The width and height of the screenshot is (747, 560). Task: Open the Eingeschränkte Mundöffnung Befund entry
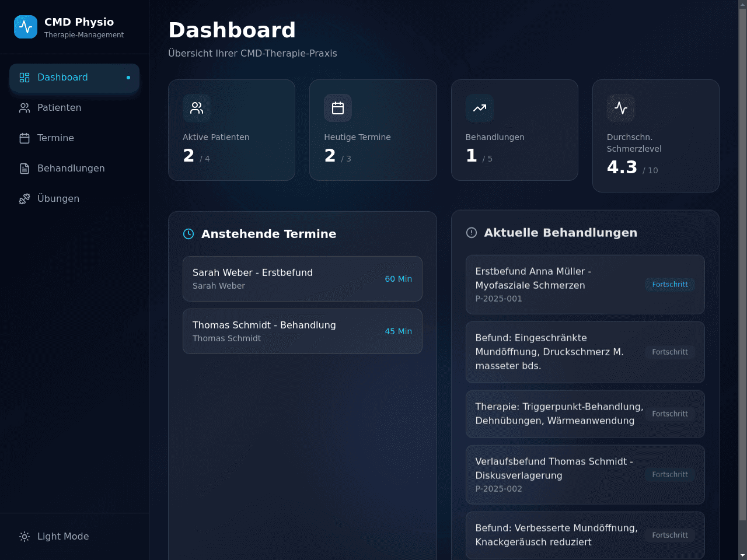coord(585,352)
